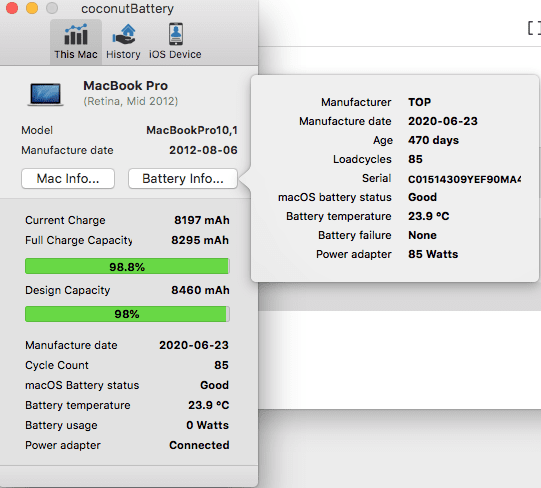The height and width of the screenshot is (488, 541).
Task: Click the MacBook Pro laptop image
Action: pyautogui.click(x=46, y=94)
